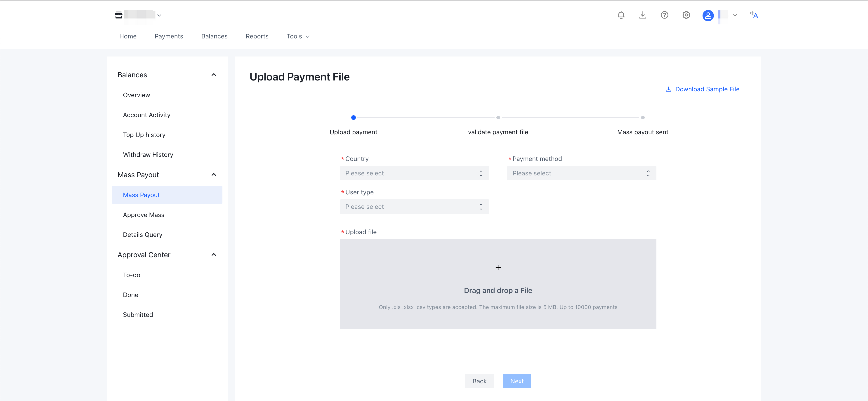
Task: Open the Country select dropdown
Action: [x=414, y=173]
